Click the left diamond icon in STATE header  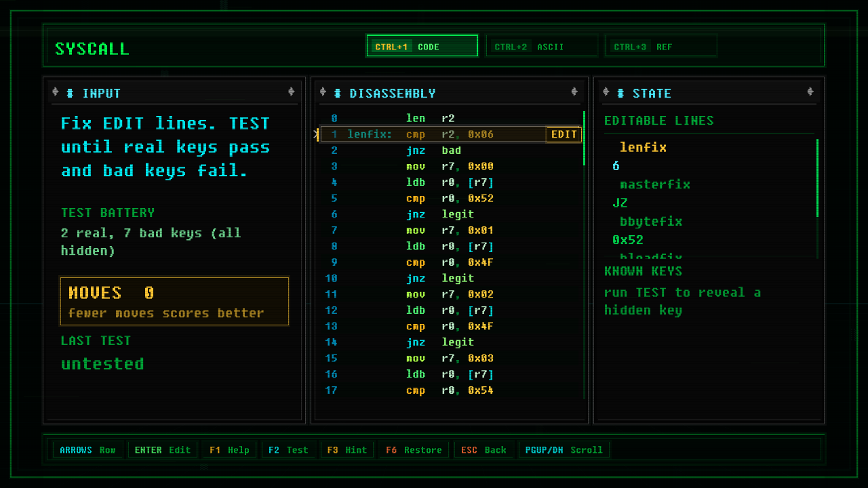point(606,92)
